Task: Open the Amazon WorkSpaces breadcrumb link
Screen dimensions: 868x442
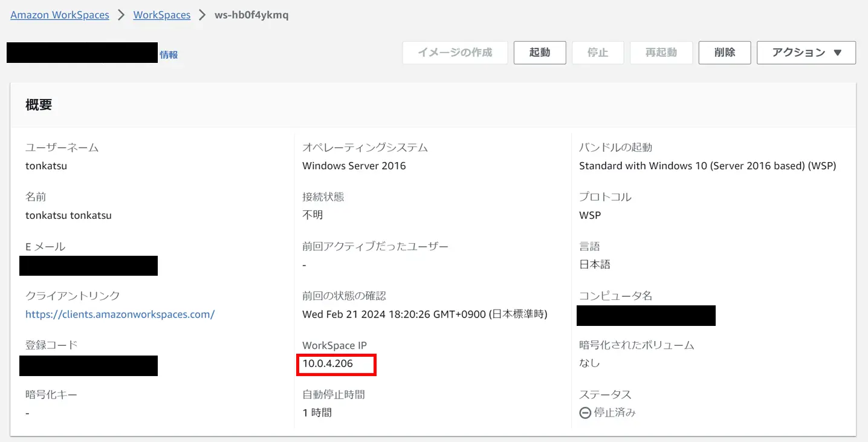Action: (x=60, y=15)
